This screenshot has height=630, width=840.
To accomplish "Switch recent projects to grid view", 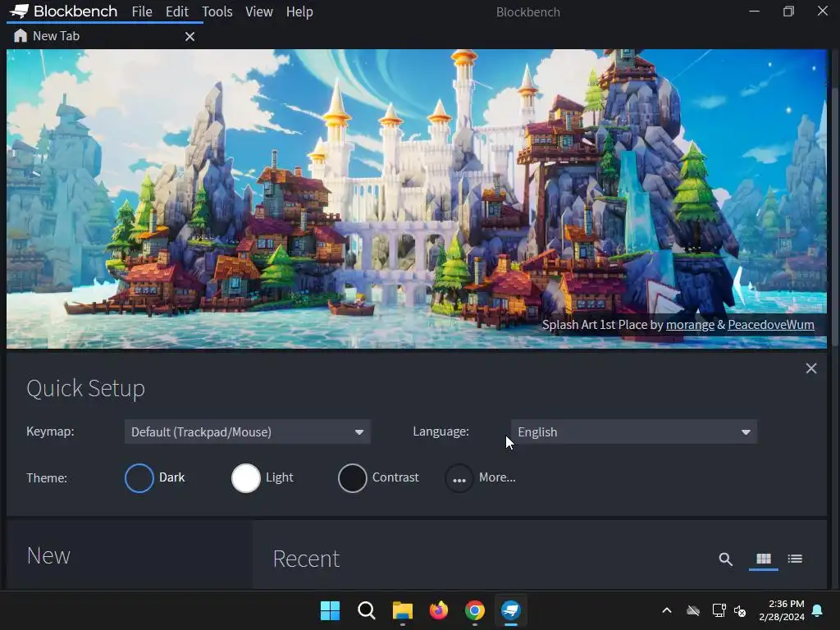I will [x=764, y=559].
